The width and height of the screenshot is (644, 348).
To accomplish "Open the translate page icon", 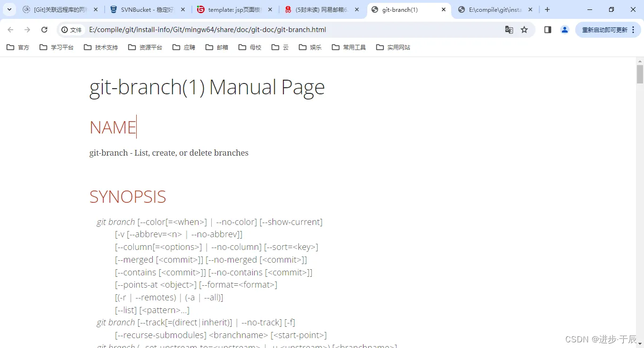I will (509, 30).
